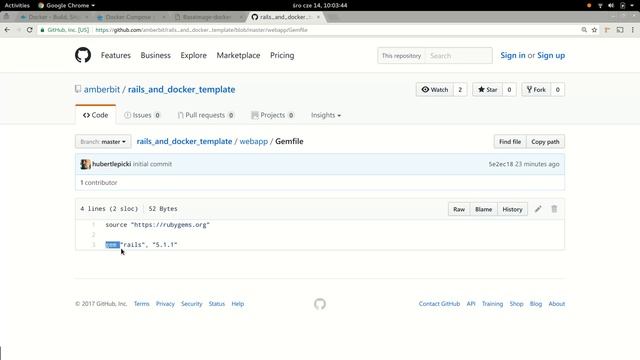
Task: Open the initial commit message link
Action: tap(152, 164)
